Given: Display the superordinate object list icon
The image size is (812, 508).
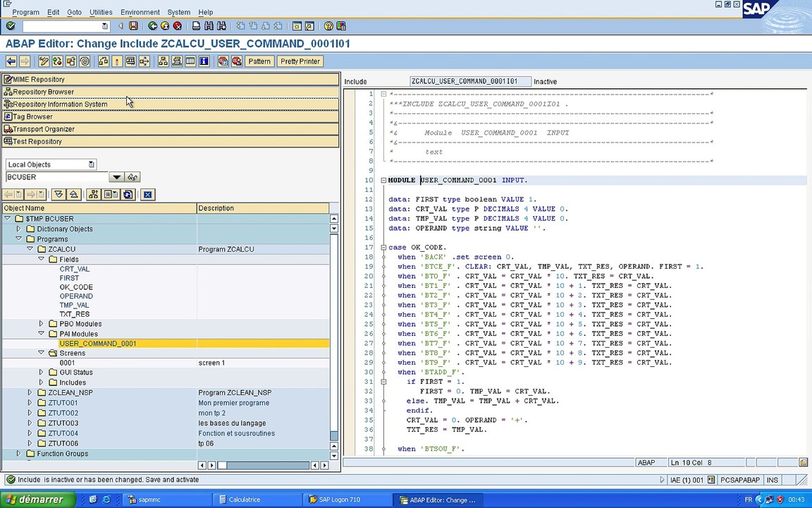Looking at the screenshot, I should point(93,195).
